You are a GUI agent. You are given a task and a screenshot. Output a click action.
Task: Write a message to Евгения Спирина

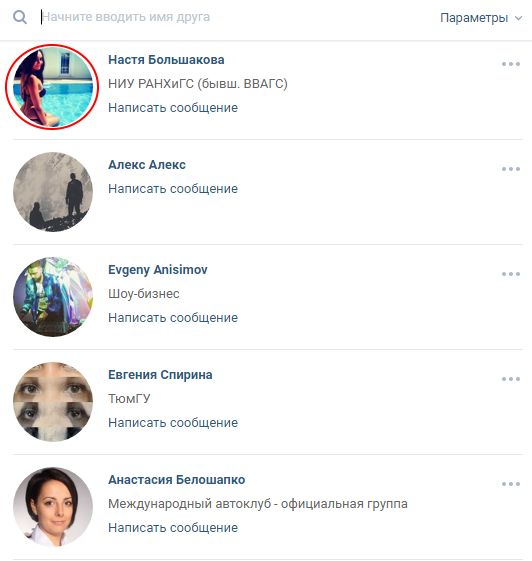[173, 423]
